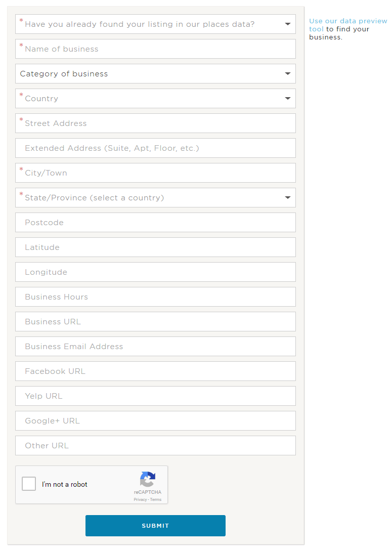Click the reCAPTCHA Terms link
This screenshot has width=392, height=551.
(x=156, y=499)
